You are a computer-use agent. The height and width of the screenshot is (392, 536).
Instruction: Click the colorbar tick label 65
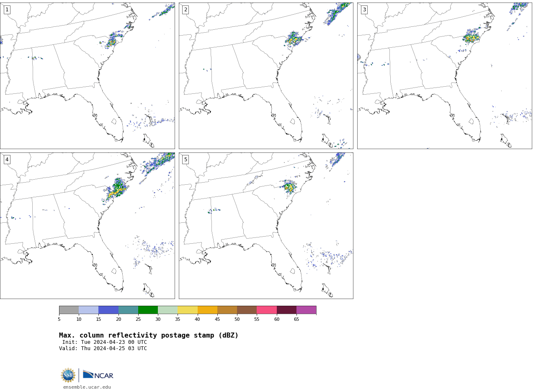click(296, 320)
